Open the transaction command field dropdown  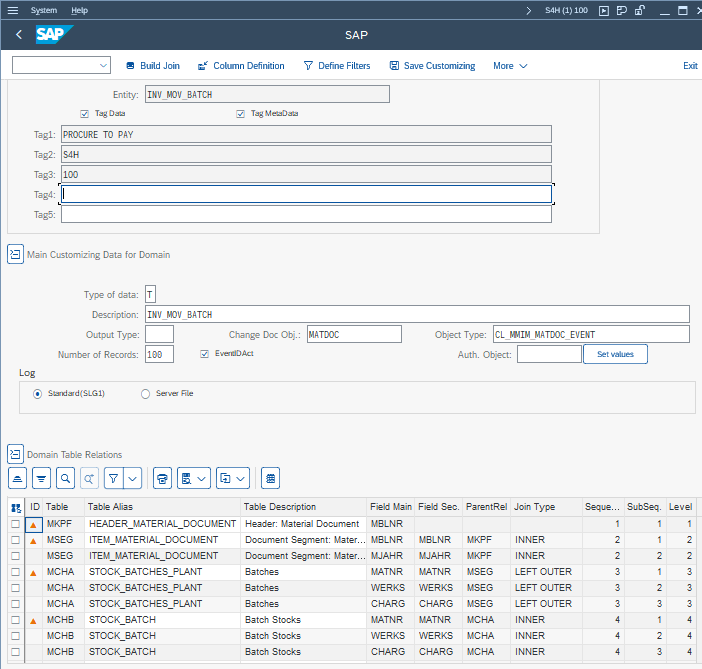(x=104, y=66)
